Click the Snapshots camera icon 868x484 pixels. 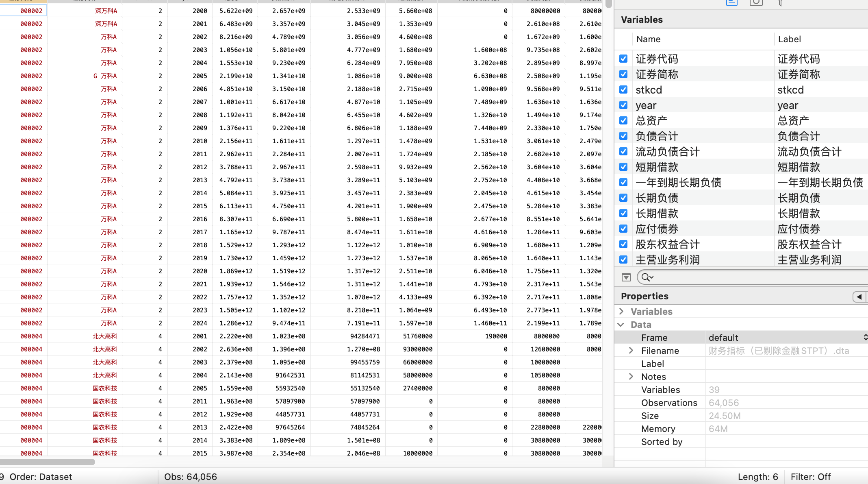pyautogui.click(x=756, y=2)
